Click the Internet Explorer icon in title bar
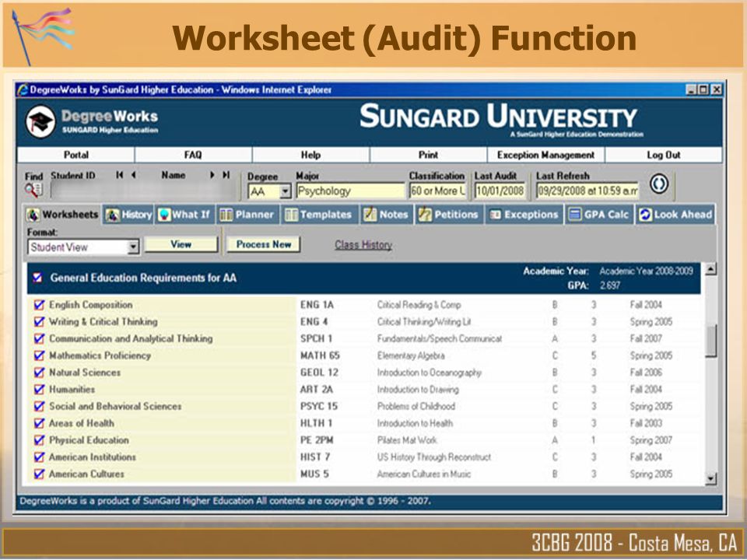This screenshot has height=560, width=747. (x=23, y=89)
